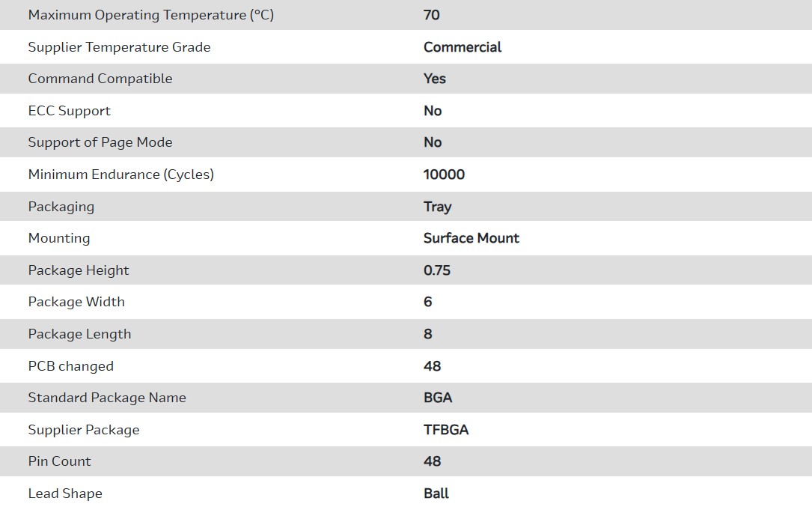Select the 0.75 package height value
Viewport: 812px width, 507px height.
[x=437, y=270]
